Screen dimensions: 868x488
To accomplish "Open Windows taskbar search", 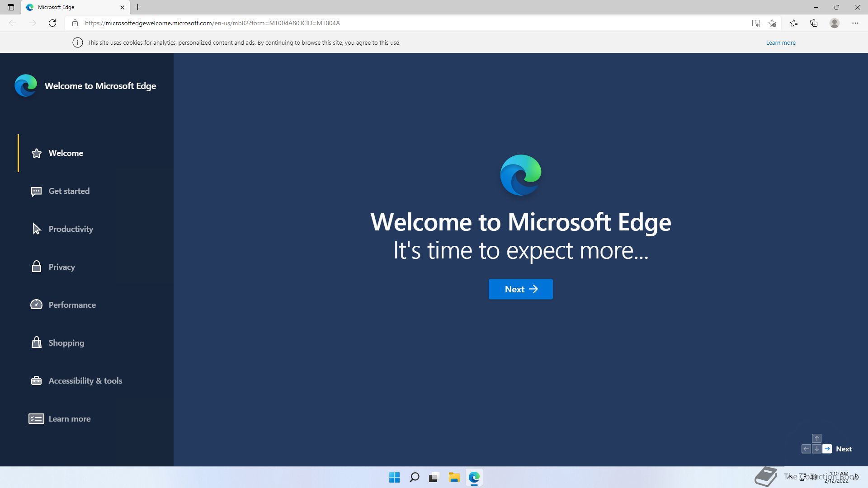I will 414,477.
